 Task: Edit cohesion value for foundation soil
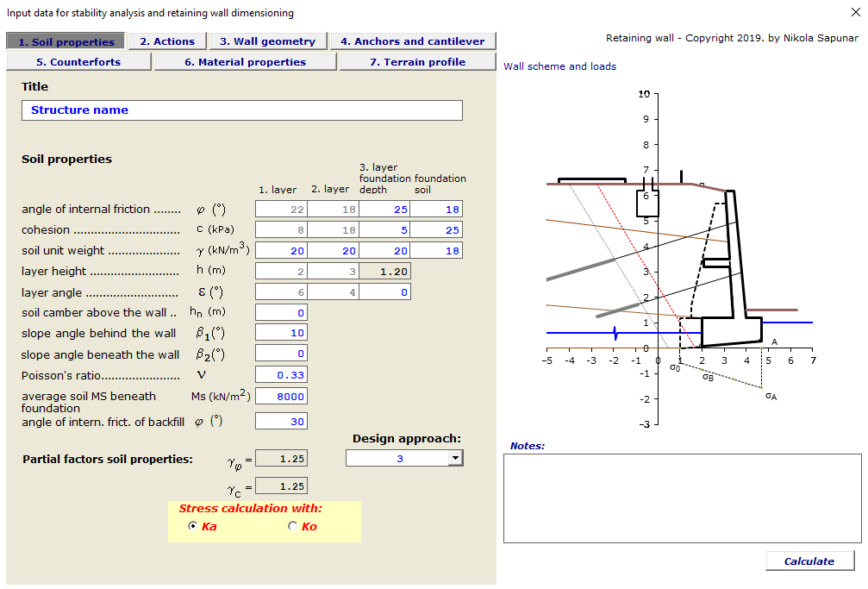point(436,229)
